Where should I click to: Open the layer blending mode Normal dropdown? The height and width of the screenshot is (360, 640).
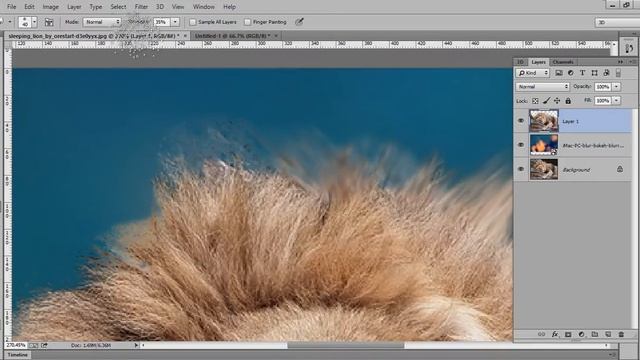[x=542, y=87]
